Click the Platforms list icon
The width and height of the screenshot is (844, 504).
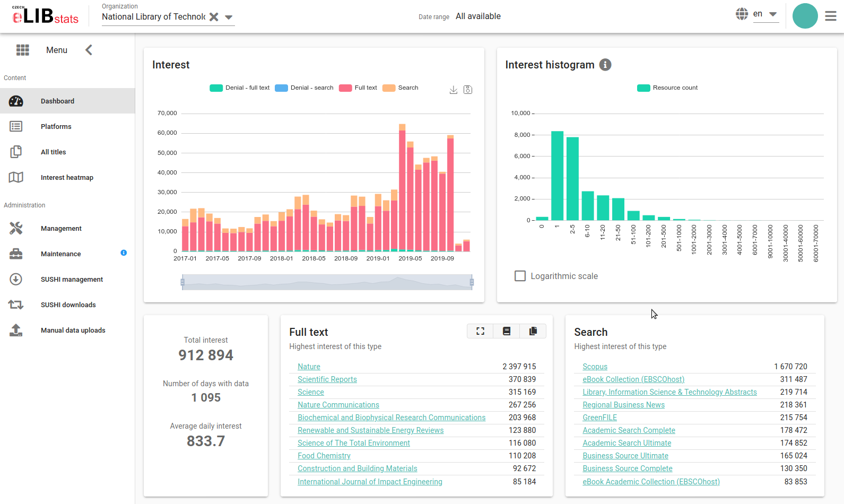[16, 126]
